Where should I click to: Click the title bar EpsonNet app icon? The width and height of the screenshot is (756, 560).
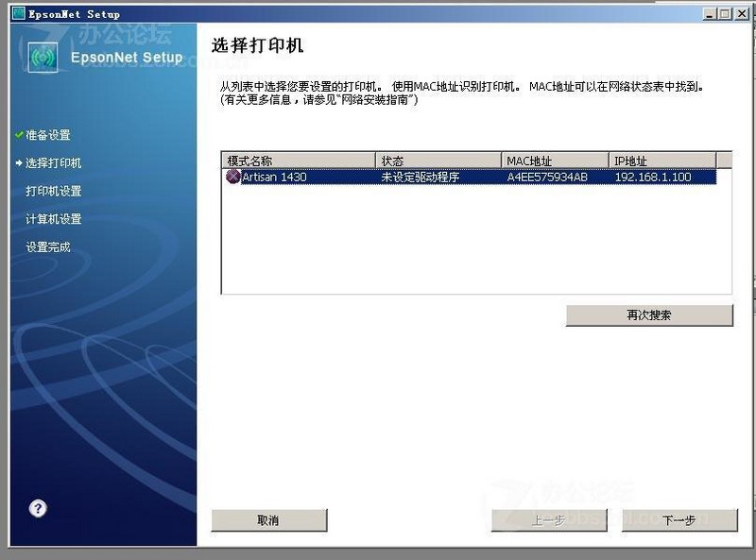tap(18, 13)
